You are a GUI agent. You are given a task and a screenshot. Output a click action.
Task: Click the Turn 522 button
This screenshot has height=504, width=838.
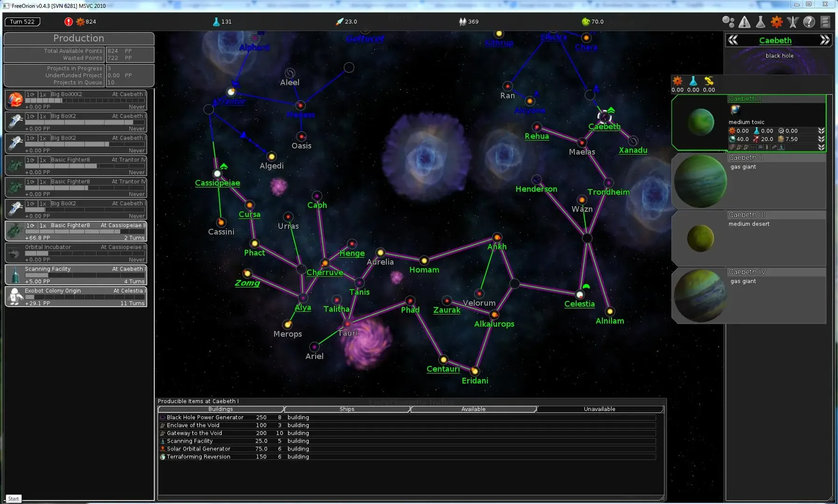coord(22,21)
